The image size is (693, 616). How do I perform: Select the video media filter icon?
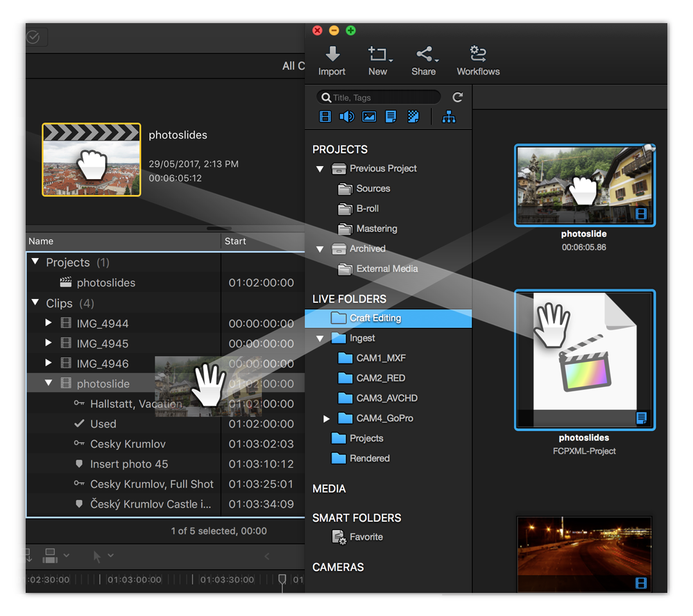[325, 116]
